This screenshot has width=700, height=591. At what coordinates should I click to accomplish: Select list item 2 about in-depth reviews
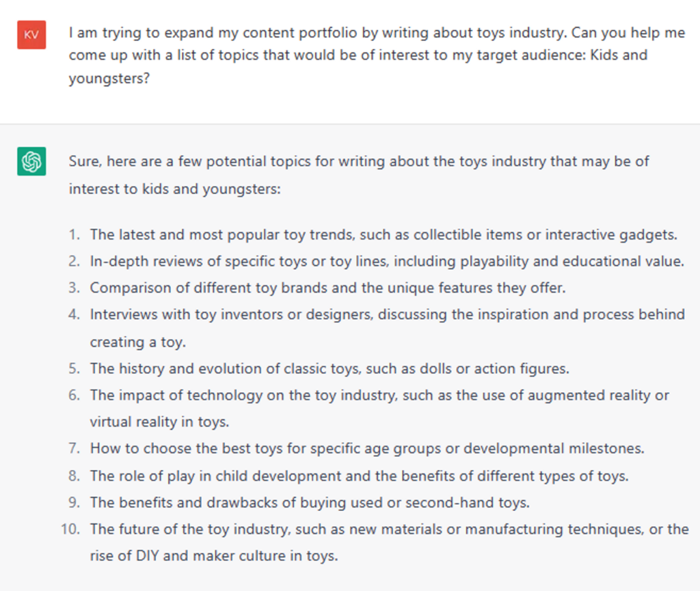coord(387,261)
